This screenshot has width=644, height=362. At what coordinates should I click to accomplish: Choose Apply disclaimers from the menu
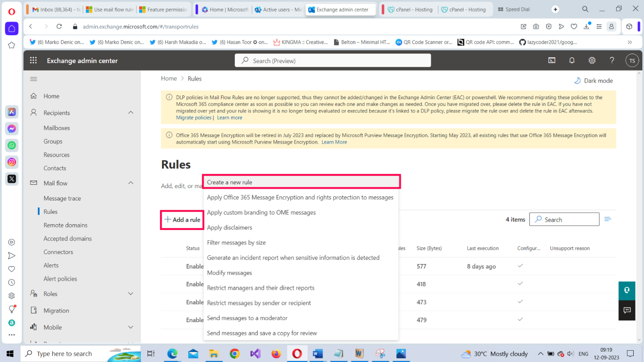pos(229,228)
